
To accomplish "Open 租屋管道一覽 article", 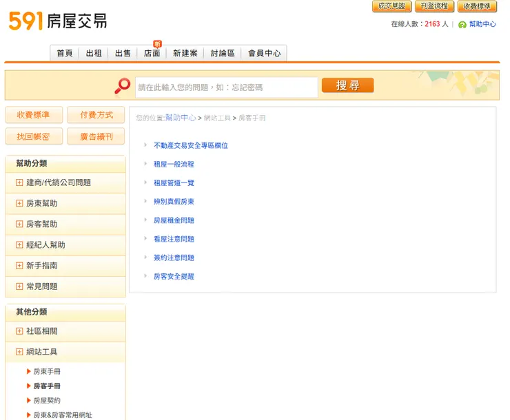I will pyautogui.click(x=174, y=183).
